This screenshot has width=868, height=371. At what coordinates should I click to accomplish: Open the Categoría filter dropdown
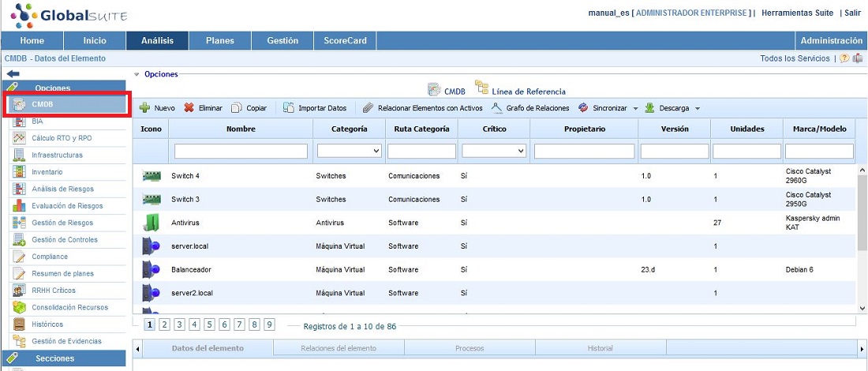(349, 151)
